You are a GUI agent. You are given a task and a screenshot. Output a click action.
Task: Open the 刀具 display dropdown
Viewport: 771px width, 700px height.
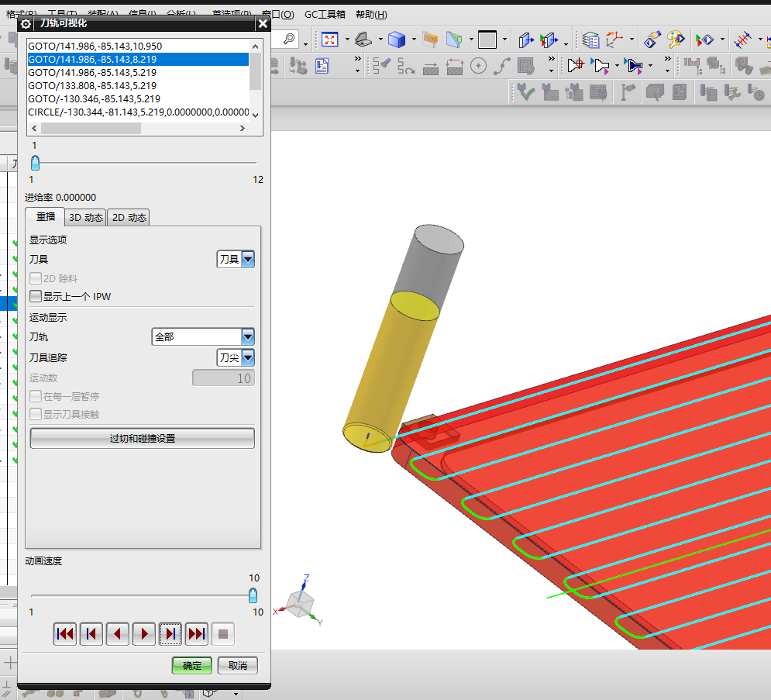coord(236,259)
